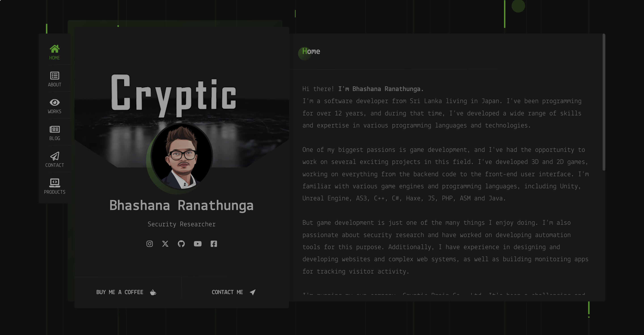Click the content panel scrollbar thumb

pyautogui.click(x=604, y=102)
